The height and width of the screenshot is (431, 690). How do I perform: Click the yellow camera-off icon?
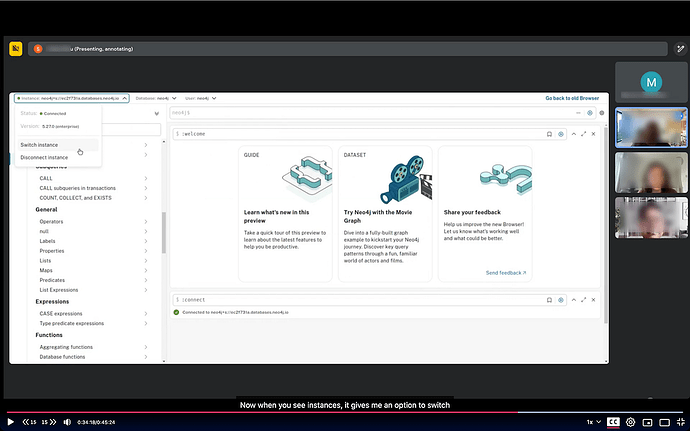(x=16, y=48)
